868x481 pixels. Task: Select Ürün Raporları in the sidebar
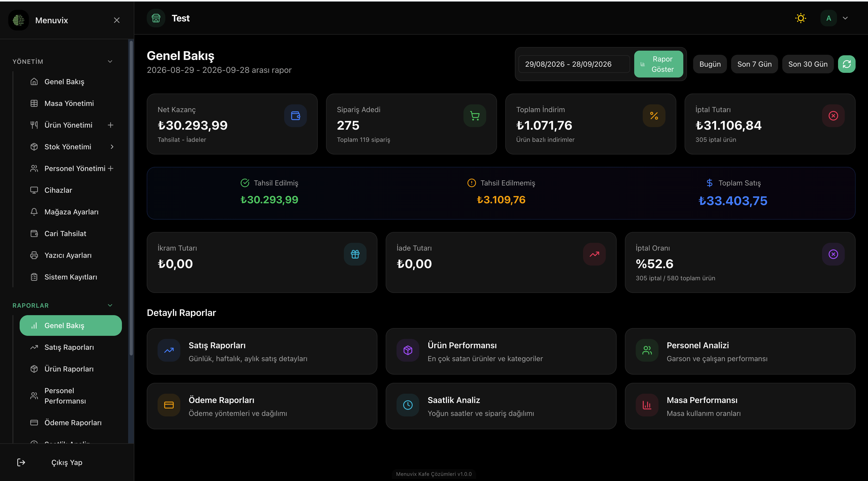pos(71,369)
